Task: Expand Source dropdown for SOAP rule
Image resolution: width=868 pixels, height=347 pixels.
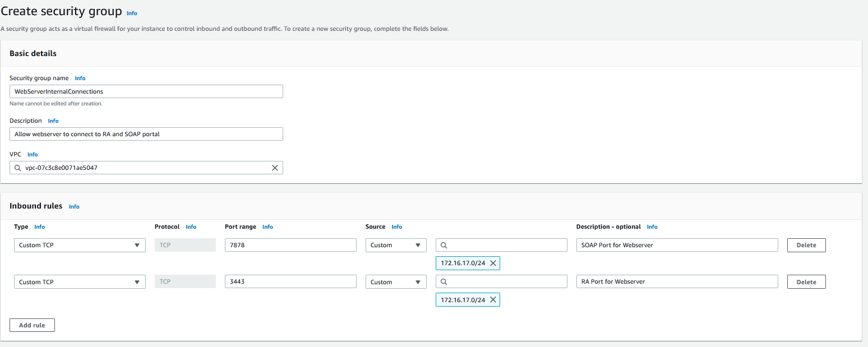Action: tap(395, 245)
